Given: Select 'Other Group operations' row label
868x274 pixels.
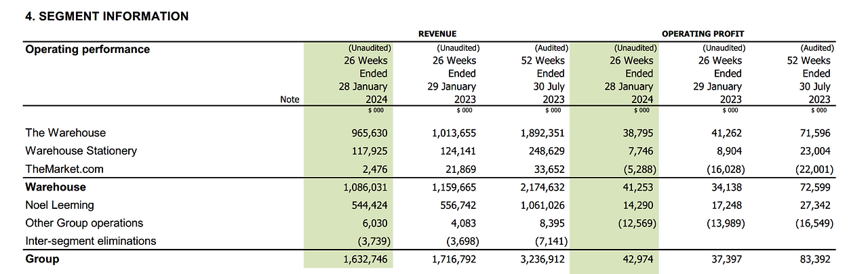Looking at the screenshot, I should click(x=84, y=222).
